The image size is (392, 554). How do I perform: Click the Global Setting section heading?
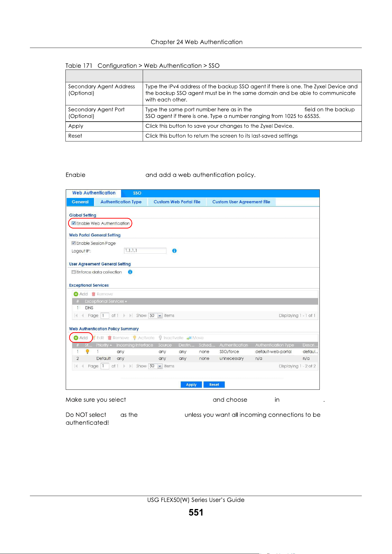tap(83, 215)
